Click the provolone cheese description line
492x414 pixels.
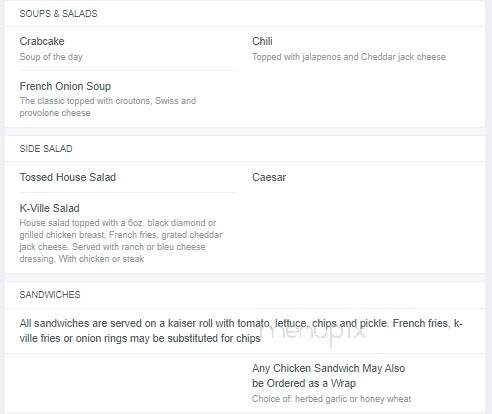[55, 113]
